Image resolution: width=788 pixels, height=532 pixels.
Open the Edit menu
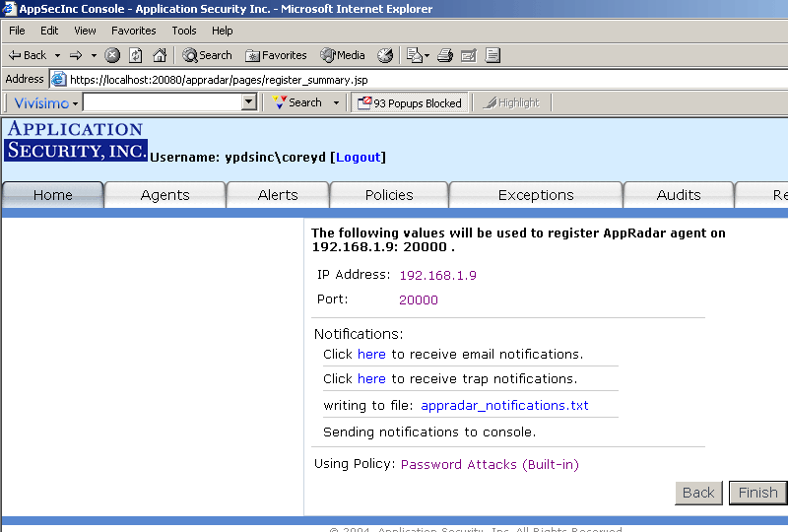point(49,31)
